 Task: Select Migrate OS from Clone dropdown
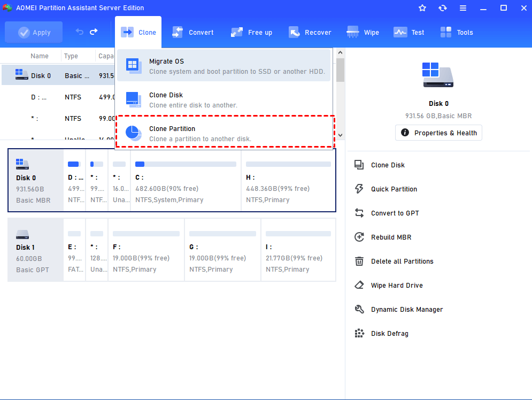[x=223, y=66]
